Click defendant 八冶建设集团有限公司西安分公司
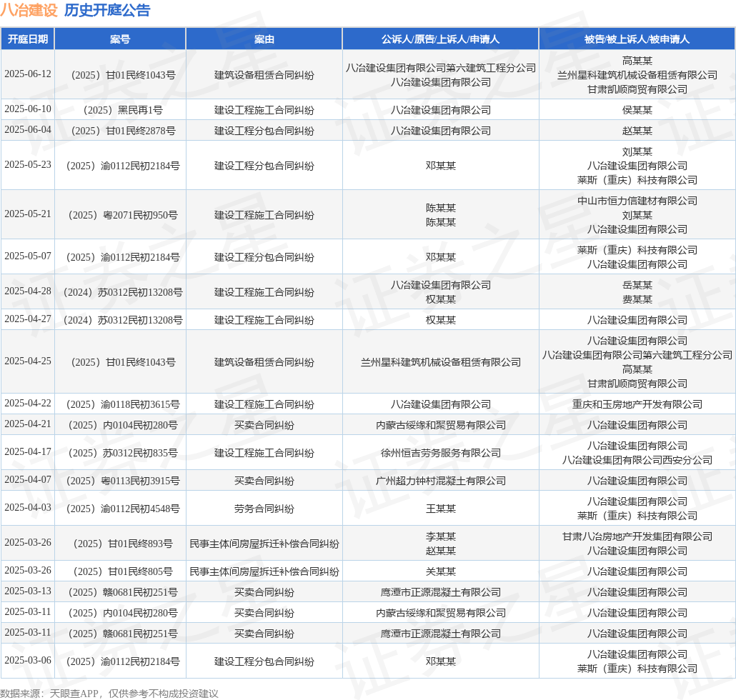Image resolution: width=736 pixels, height=700 pixels. tap(637, 460)
